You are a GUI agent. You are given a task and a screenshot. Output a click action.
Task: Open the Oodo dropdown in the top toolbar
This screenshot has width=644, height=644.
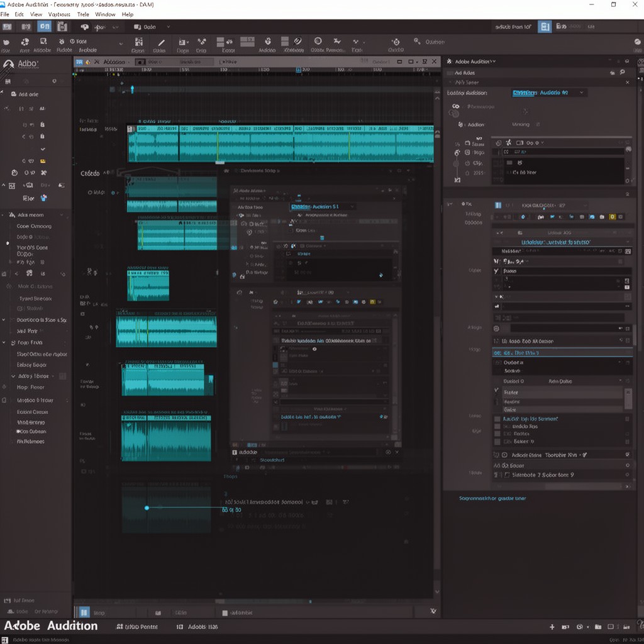[x=152, y=27]
